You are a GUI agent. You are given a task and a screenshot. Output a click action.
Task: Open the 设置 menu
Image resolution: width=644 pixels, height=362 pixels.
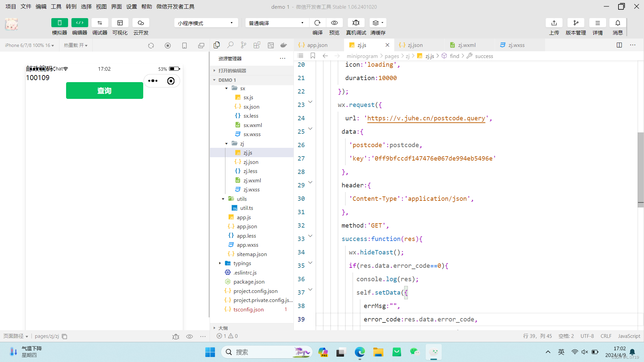[131, 7]
